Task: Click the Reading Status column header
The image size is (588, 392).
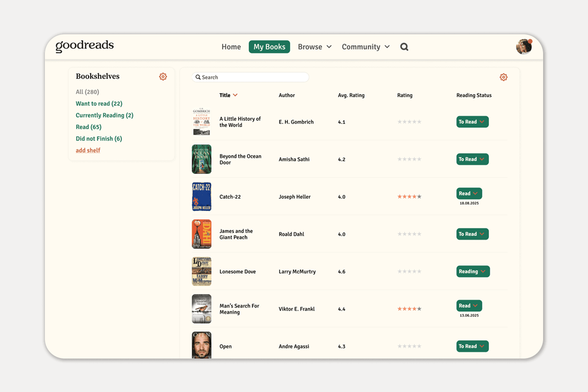Action: click(x=474, y=95)
